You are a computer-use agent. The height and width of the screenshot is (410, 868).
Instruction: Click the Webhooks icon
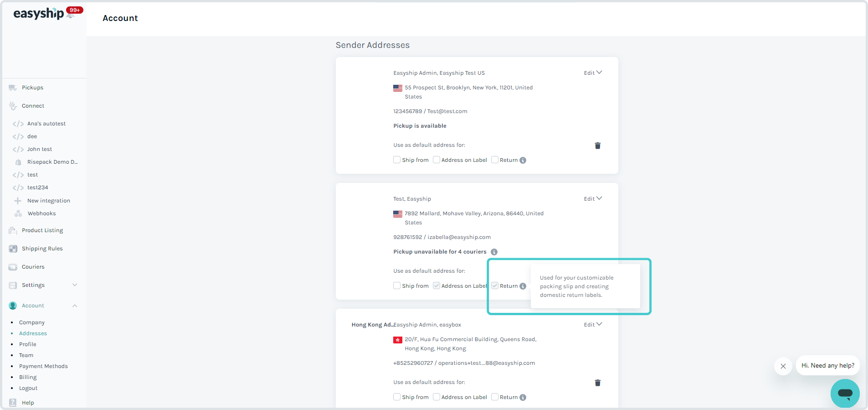click(x=18, y=213)
